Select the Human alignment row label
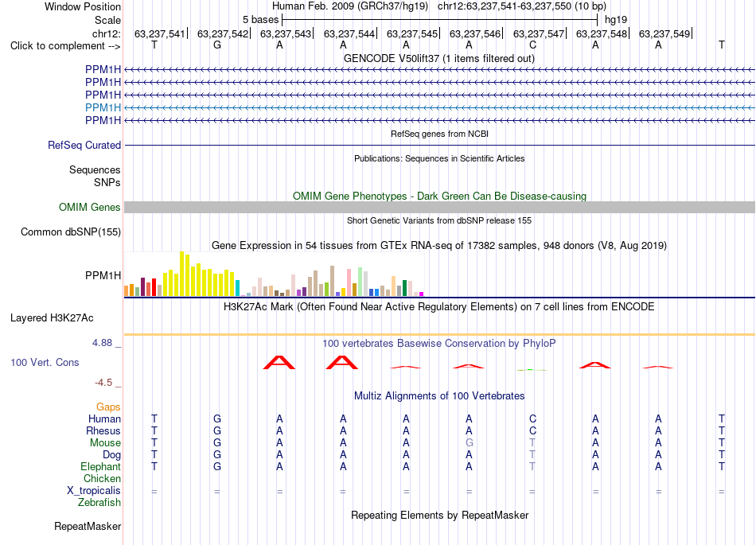The width and height of the screenshot is (756, 545). pyautogui.click(x=104, y=418)
